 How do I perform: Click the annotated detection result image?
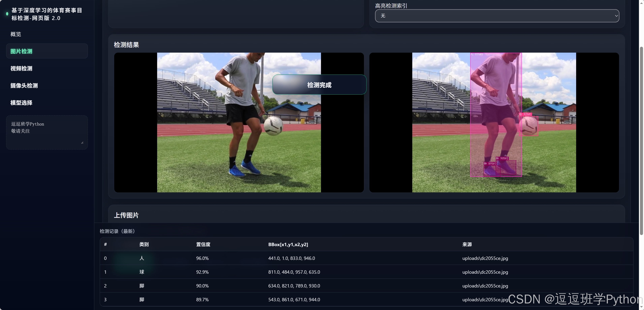click(494, 122)
